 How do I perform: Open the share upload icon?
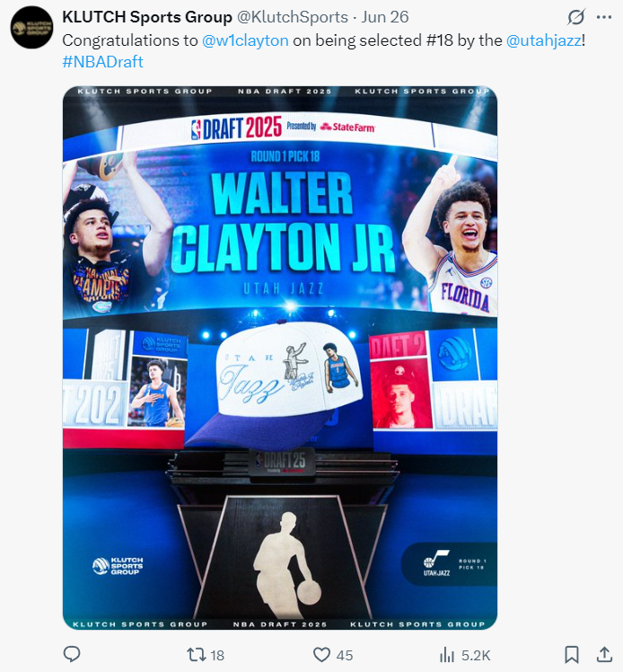[604, 654]
